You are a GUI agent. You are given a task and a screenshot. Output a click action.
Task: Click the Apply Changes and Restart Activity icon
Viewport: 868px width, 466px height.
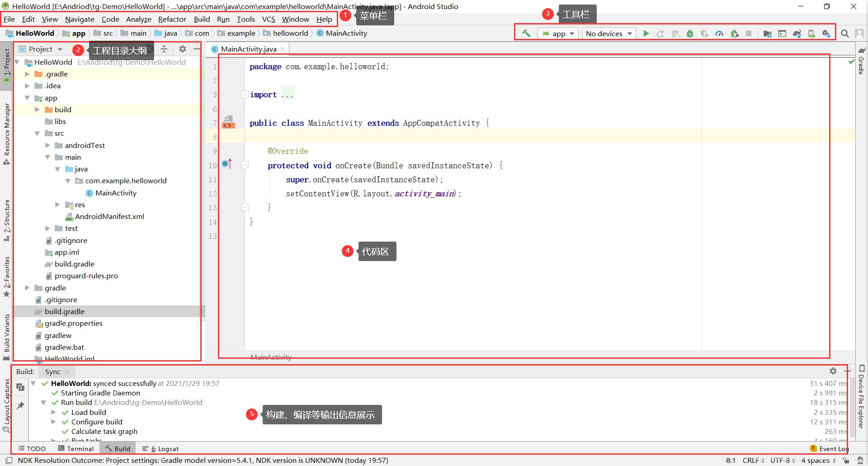click(660, 33)
